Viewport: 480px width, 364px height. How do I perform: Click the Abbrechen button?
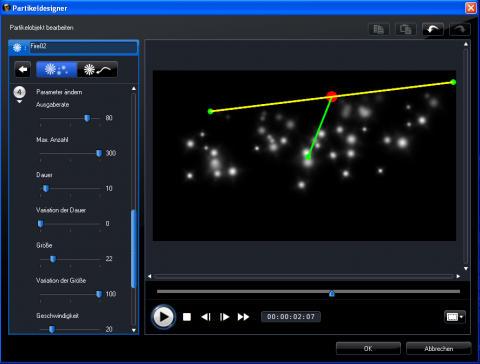tap(439, 348)
